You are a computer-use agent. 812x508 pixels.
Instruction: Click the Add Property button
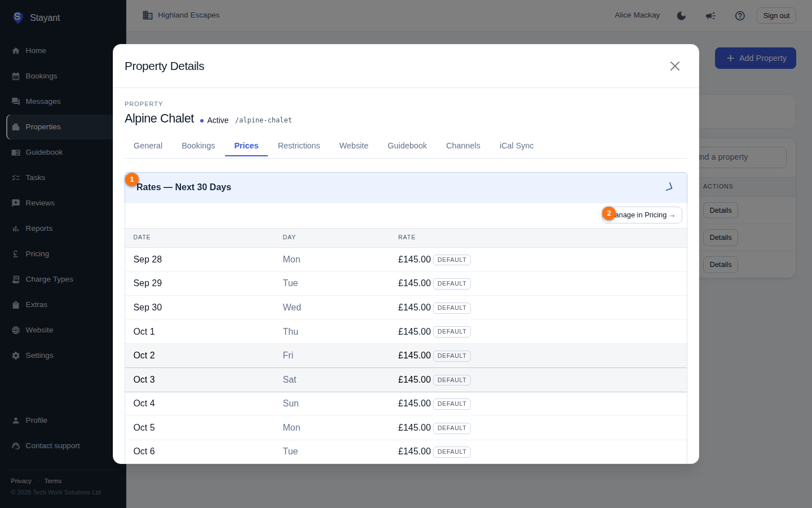(756, 58)
